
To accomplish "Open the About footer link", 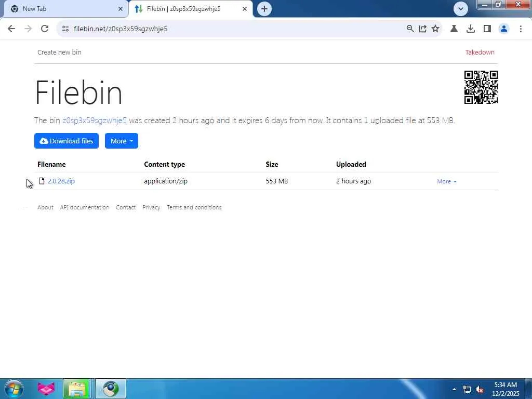I will (46, 207).
